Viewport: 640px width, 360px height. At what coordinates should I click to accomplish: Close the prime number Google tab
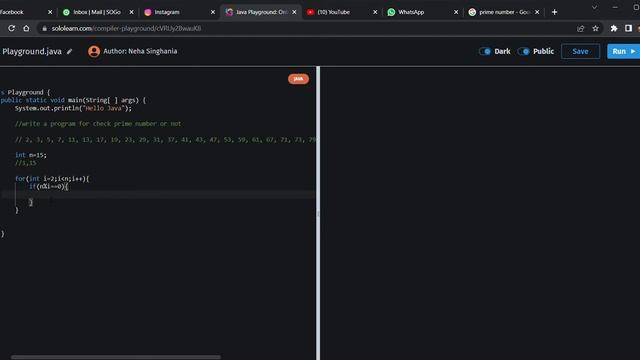pos(537,12)
